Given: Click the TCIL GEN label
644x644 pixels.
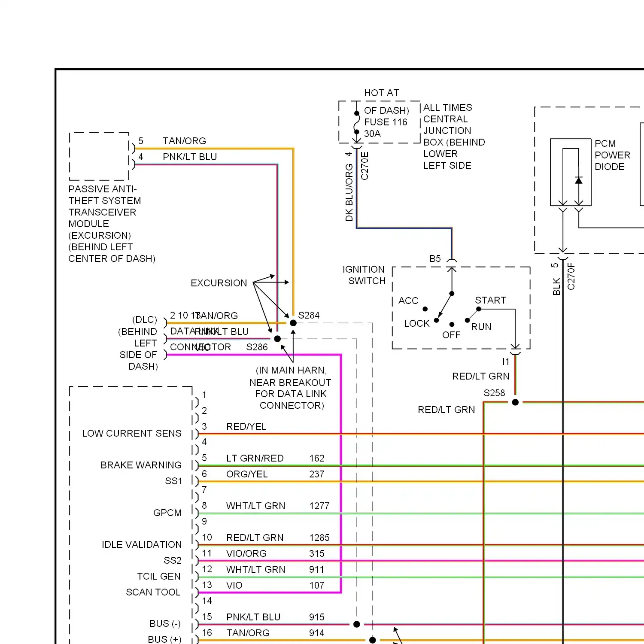Looking at the screenshot, I should [x=159, y=577].
